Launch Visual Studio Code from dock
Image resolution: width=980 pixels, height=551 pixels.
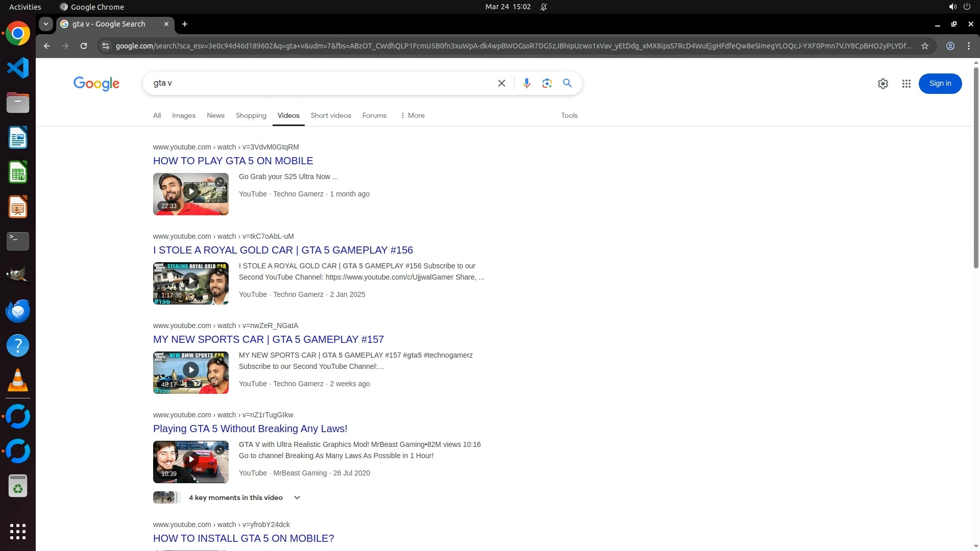[x=18, y=68]
